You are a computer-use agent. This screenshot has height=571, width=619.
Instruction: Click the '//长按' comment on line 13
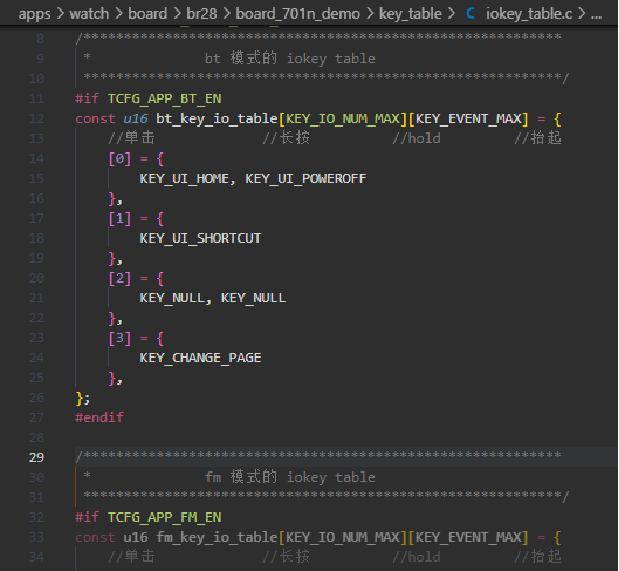pos(286,138)
